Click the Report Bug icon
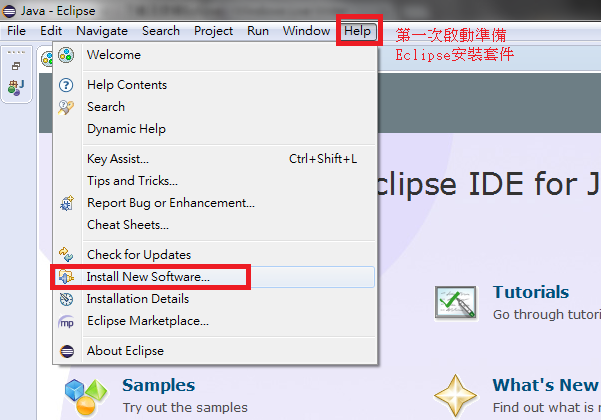The image size is (601, 420). 67,203
